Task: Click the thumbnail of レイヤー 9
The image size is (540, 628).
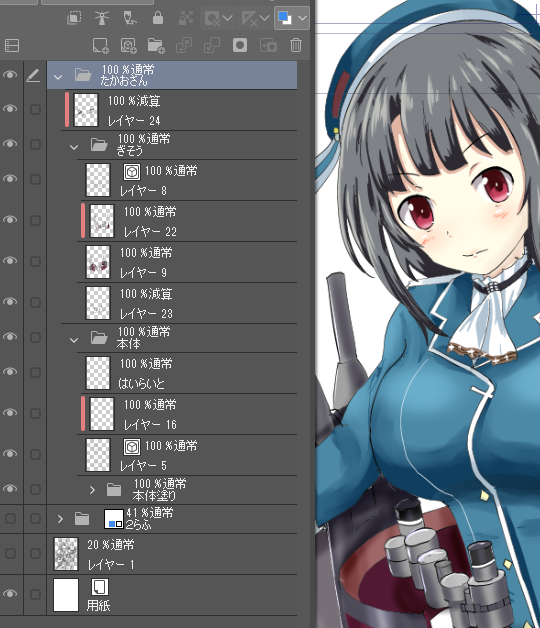Action: point(98,262)
